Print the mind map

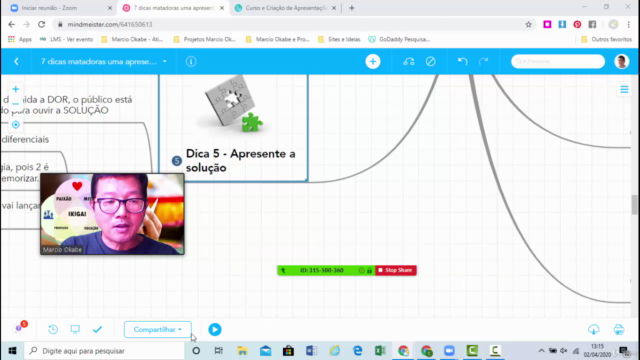[619, 329]
